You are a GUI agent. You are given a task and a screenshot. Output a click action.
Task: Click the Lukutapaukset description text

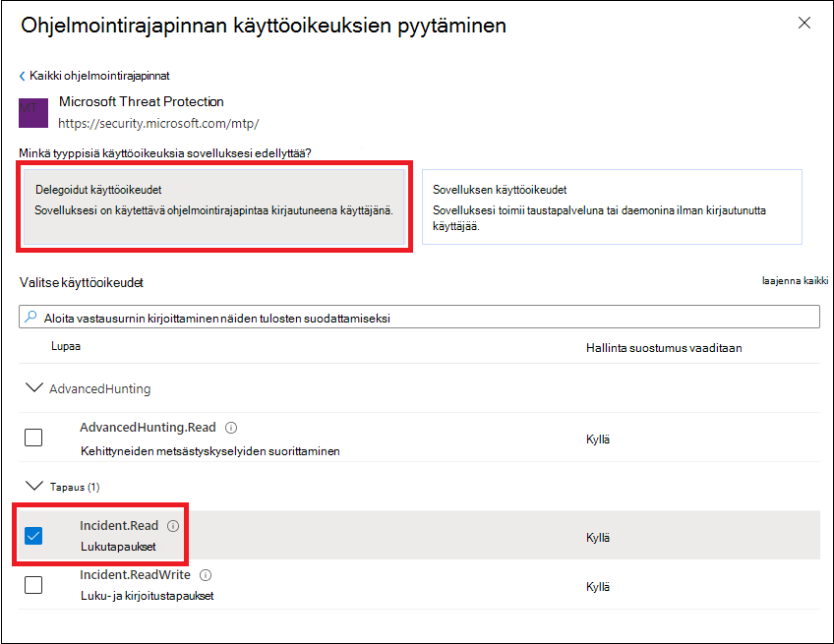coord(118,547)
